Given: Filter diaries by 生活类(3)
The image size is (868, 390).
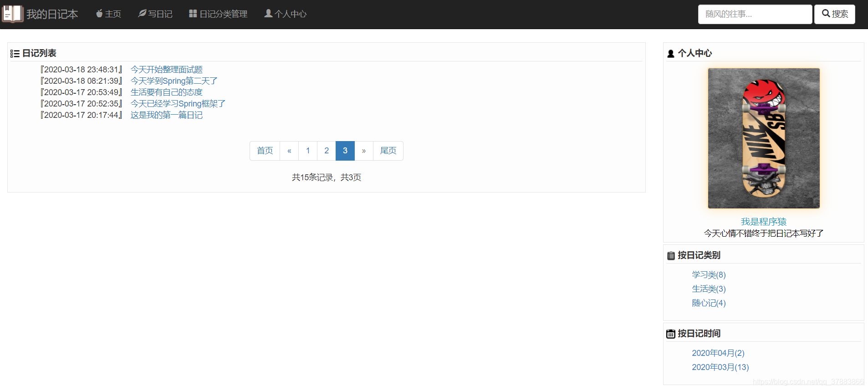Looking at the screenshot, I should [709, 289].
